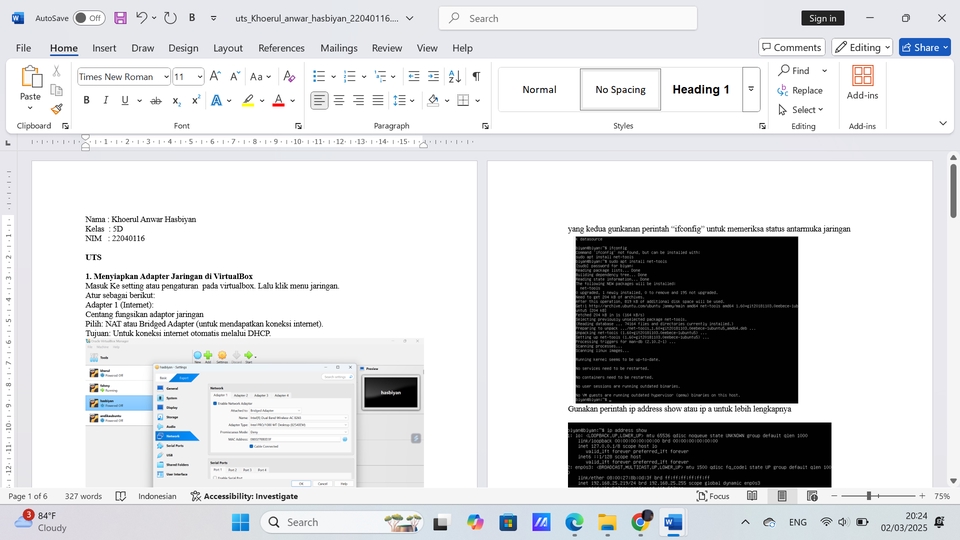The width and height of the screenshot is (960, 540).
Task: Apply strikethrough formatting
Action: (156, 100)
